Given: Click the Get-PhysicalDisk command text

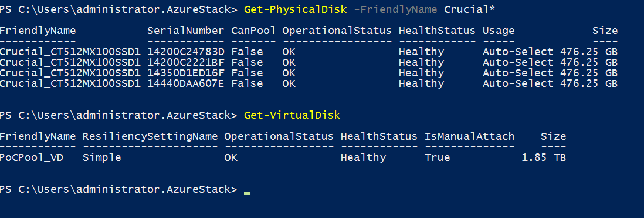Looking at the screenshot, I should pos(296,9).
